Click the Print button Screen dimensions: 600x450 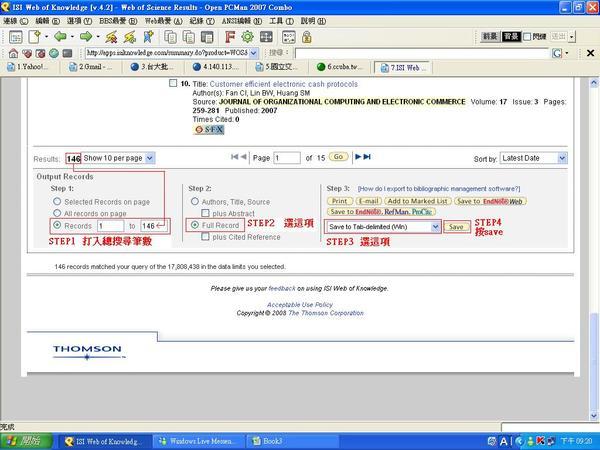coord(340,201)
